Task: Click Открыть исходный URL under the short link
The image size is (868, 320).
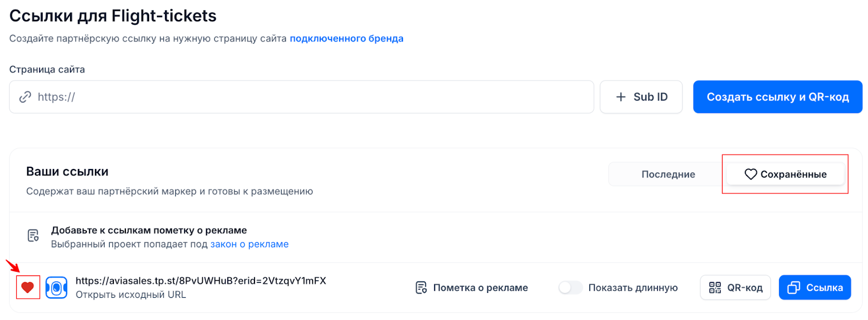Action: click(x=131, y=294)
